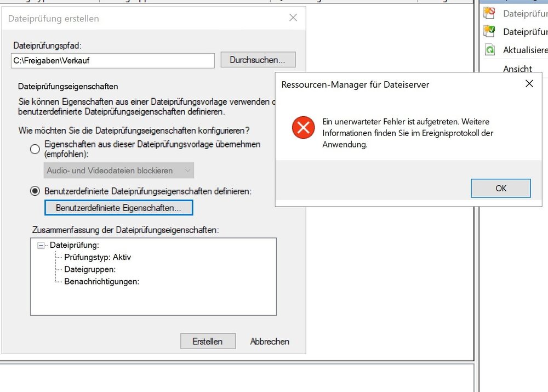Collapse the Dateiprüfung node in the summary tree
This screenshot has height=392, width=548.
pyautogui.click(x=41, y=246)
